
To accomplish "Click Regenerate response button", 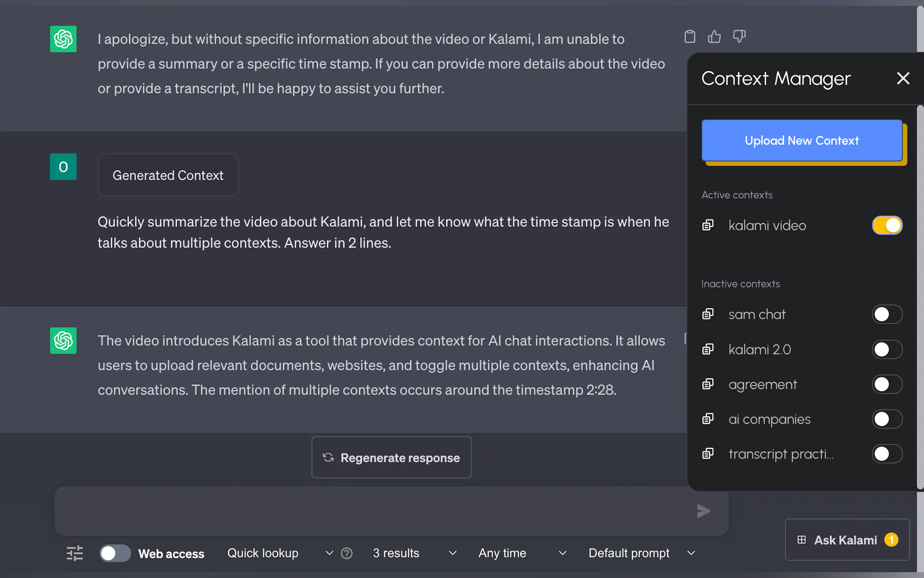I will pos(391,458).
